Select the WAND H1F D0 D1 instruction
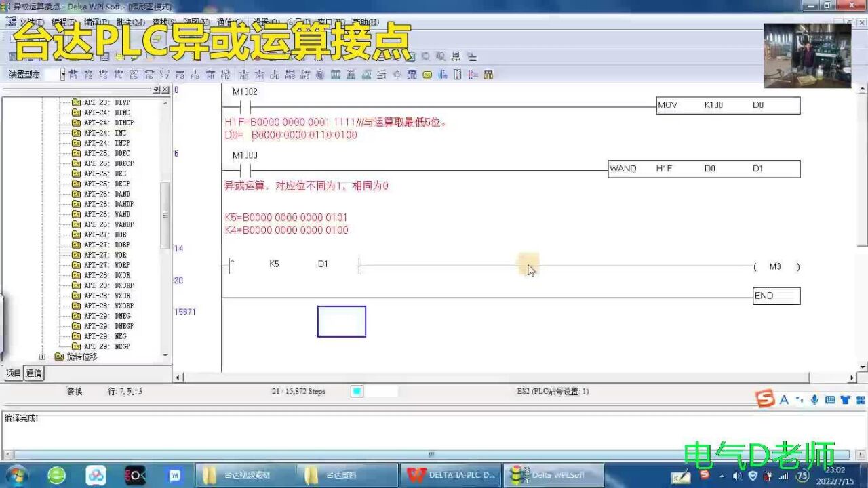The image size is (868, 488). [x=704, y=169]
